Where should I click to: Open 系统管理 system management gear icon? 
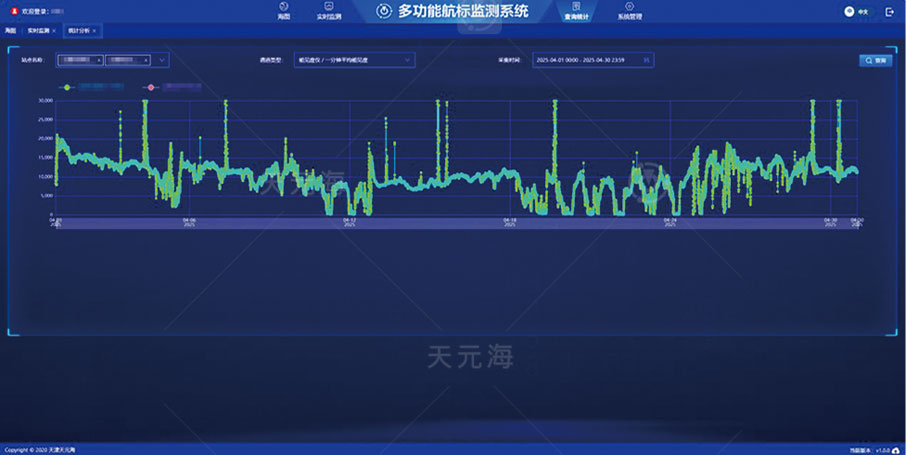pos(629,7)
